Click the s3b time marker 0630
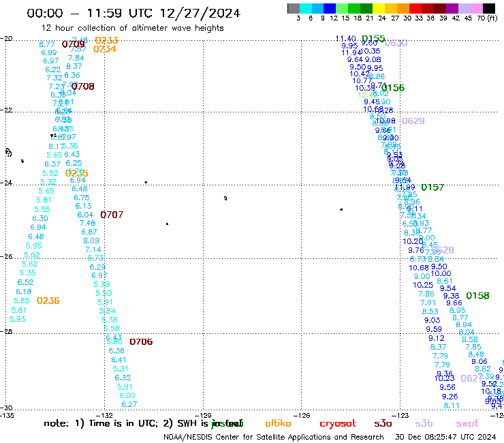Screen dimensions: 504x443 396,43
